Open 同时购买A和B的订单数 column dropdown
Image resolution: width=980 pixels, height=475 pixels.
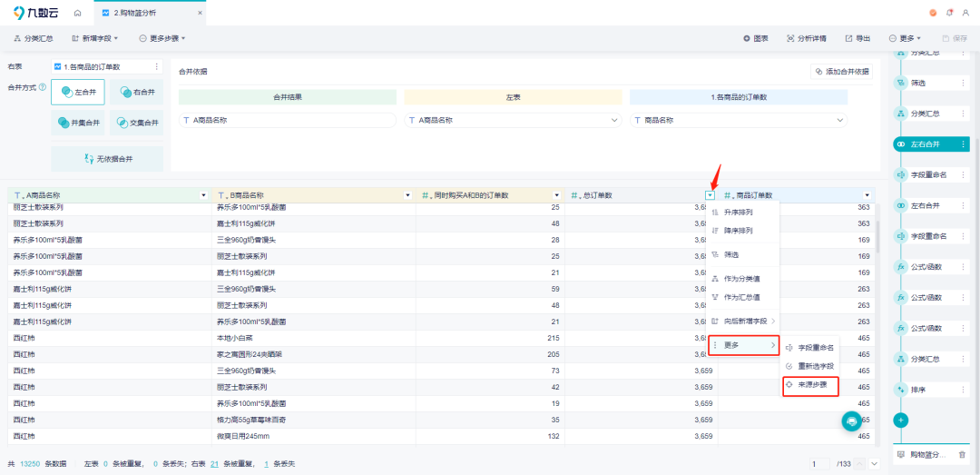point(557,195)
